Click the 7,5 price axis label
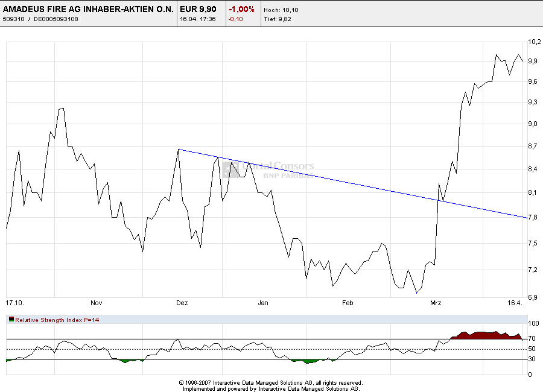The height and width of the screenshot is (392, 543). [533, 243]
